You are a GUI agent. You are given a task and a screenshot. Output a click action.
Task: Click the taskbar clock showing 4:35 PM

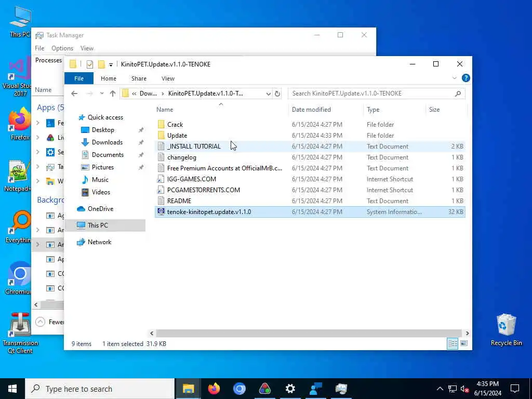tap(487, 389)
